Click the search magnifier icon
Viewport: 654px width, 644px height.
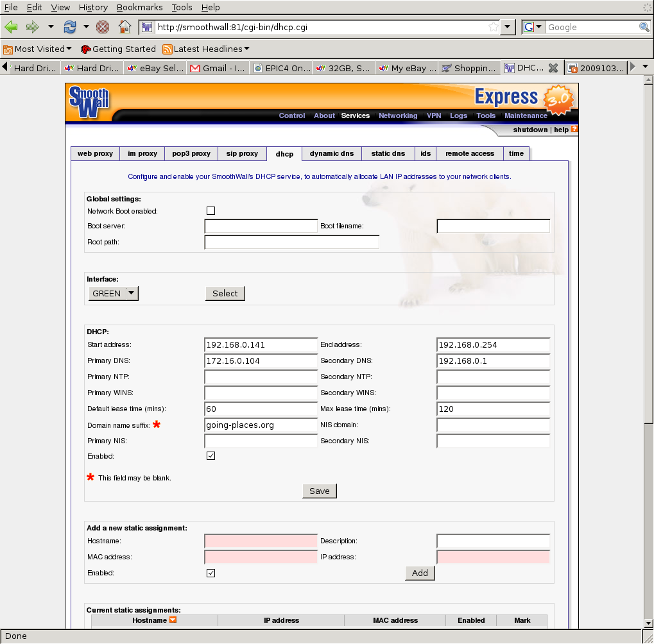(644, 27)
